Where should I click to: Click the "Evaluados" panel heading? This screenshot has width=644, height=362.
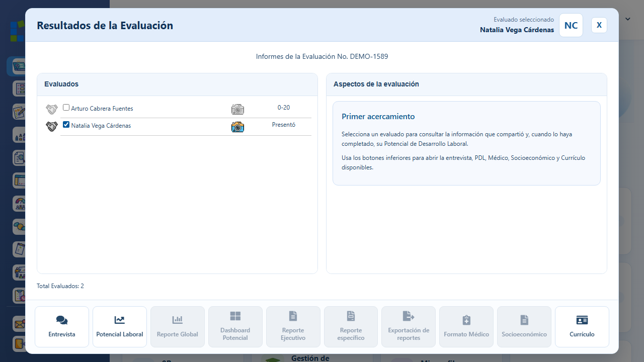[x=61, y=84]
